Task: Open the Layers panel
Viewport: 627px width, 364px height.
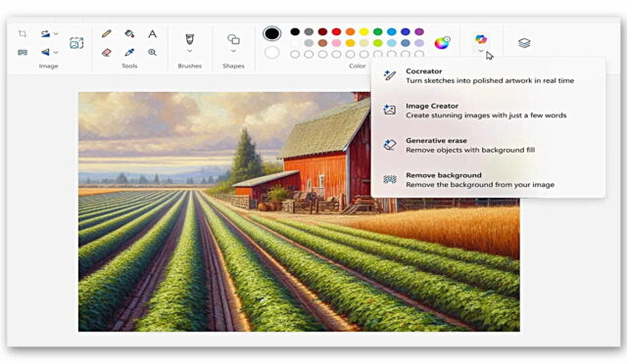Action: pyautogui.click(x=524, y=43)
